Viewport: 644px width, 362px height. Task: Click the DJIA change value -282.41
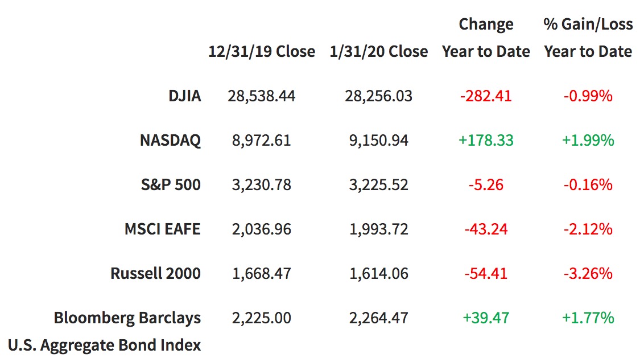486,96
